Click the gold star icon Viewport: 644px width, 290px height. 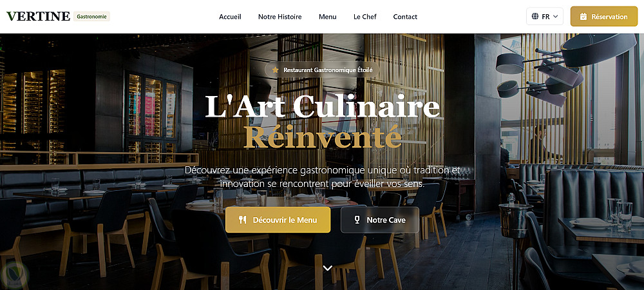pos(275,70)
